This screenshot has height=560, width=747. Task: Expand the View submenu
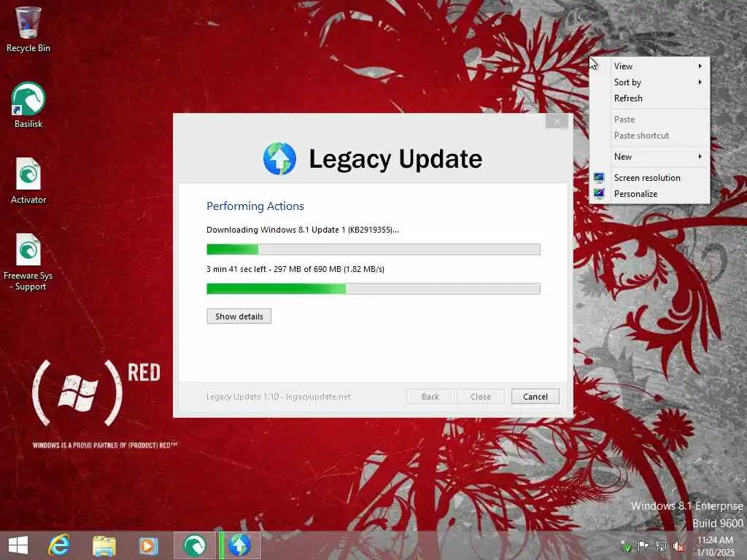[x=649, y=66]
